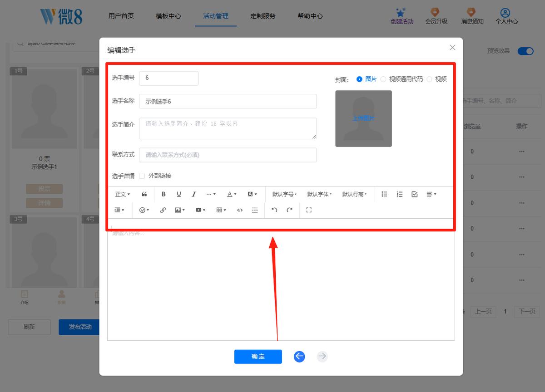Insert a to-do checklist

click(415, 194)
